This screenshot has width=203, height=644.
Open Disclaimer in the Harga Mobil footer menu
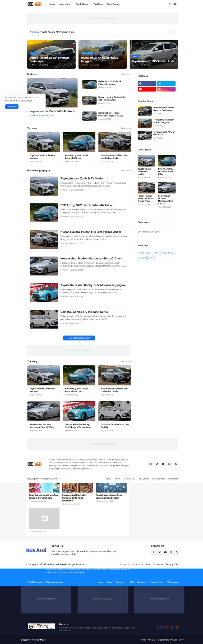[x=173, y=479]
